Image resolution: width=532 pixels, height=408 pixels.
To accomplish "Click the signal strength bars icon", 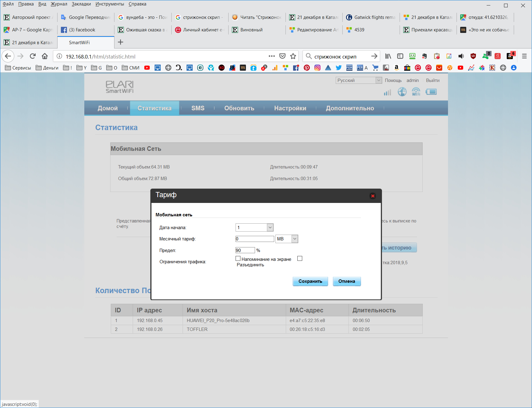I will pos(387,92).
